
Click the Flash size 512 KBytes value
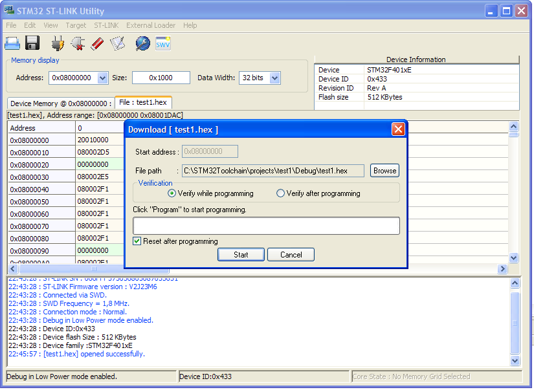pyautogui.click(x=385, y=97)
